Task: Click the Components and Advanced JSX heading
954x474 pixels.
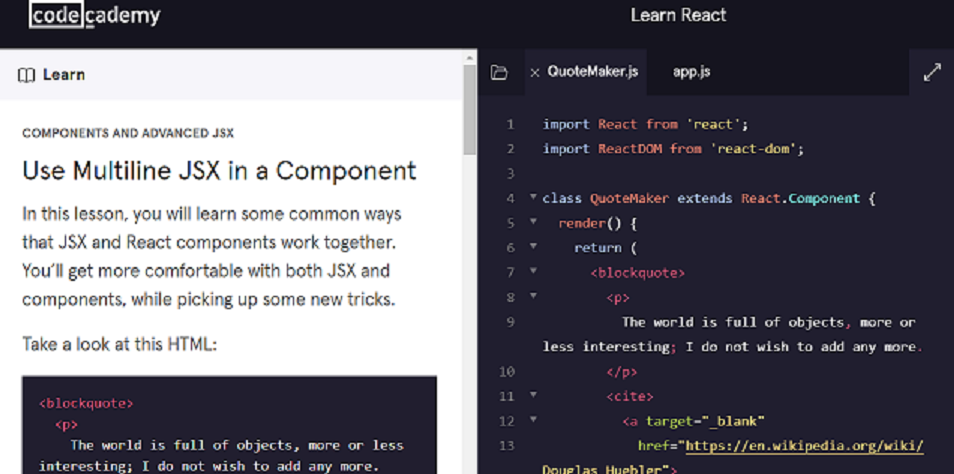Action: tap(128, 133)
